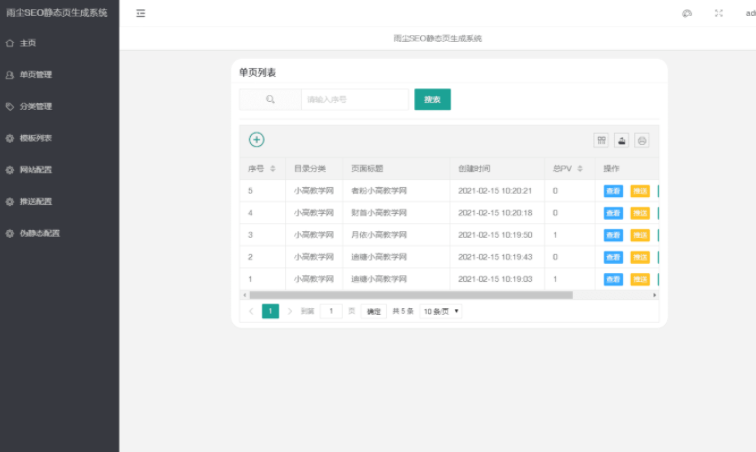This screenshot has height=452, width=756.
Task: Open the column filter grid icon
Action: pos(601,141)
